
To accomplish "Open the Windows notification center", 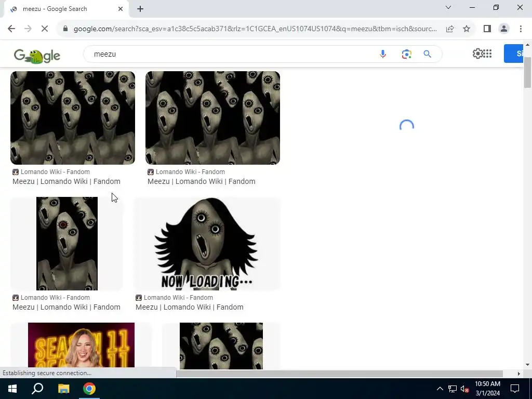I will (515, 389).
